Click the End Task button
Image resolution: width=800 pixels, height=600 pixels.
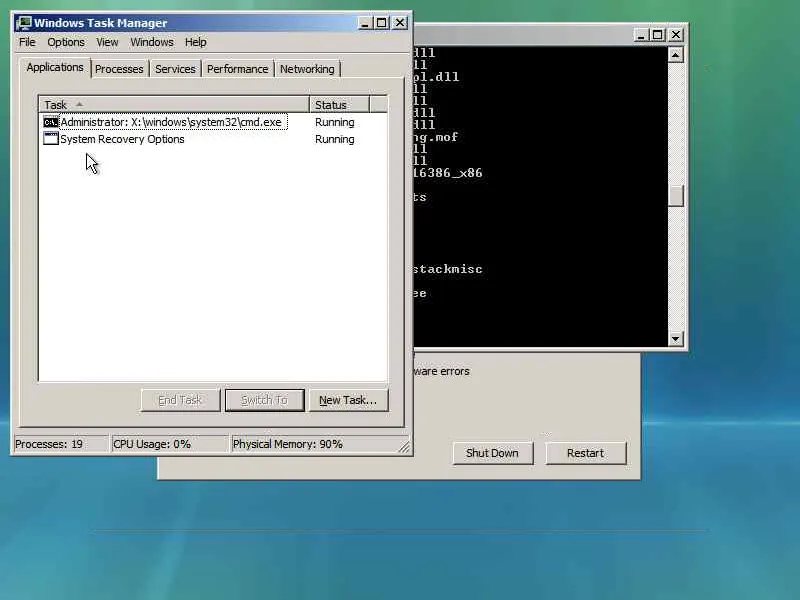click(180, 400)
